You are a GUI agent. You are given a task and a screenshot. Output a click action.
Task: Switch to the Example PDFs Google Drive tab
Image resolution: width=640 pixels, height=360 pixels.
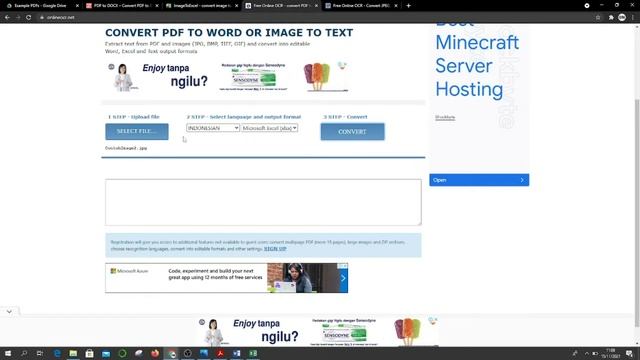pos(40,6)
